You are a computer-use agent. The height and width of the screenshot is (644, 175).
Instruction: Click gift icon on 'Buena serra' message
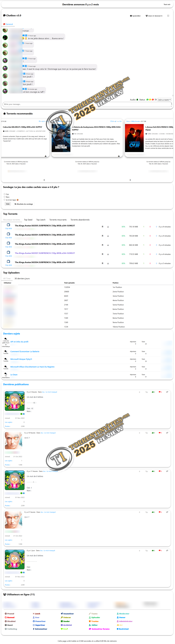click(x=26, y=35)
